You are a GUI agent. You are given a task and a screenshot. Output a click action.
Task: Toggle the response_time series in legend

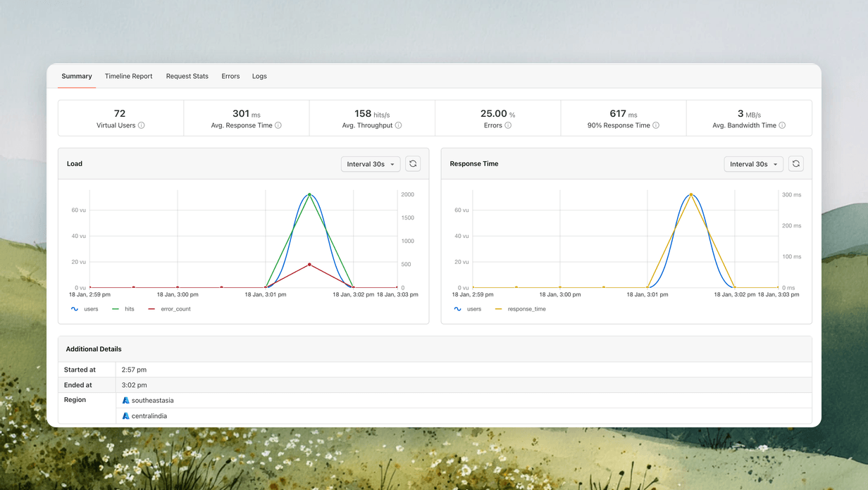(x=519, y=309)
